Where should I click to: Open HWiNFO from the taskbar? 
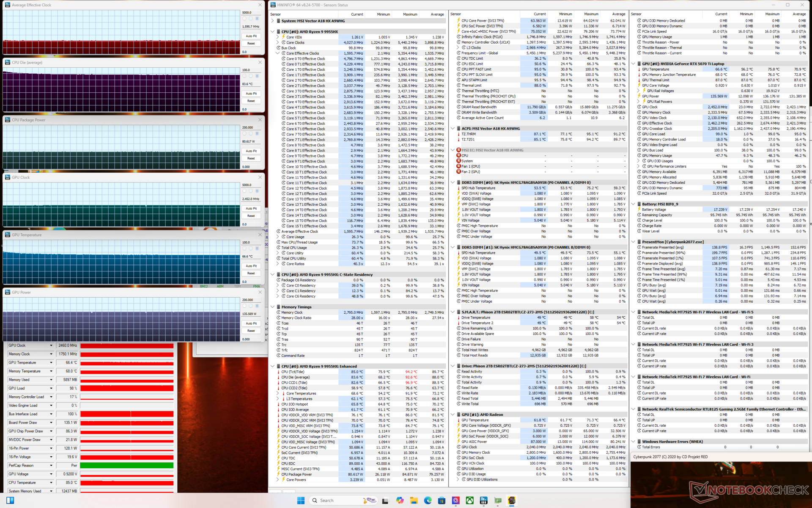[483, 500]
